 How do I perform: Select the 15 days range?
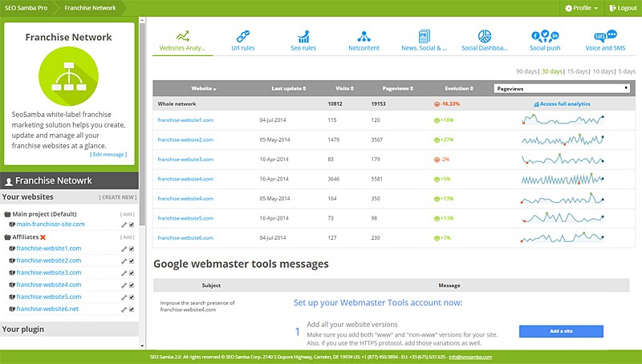click(x=577, y=71)
